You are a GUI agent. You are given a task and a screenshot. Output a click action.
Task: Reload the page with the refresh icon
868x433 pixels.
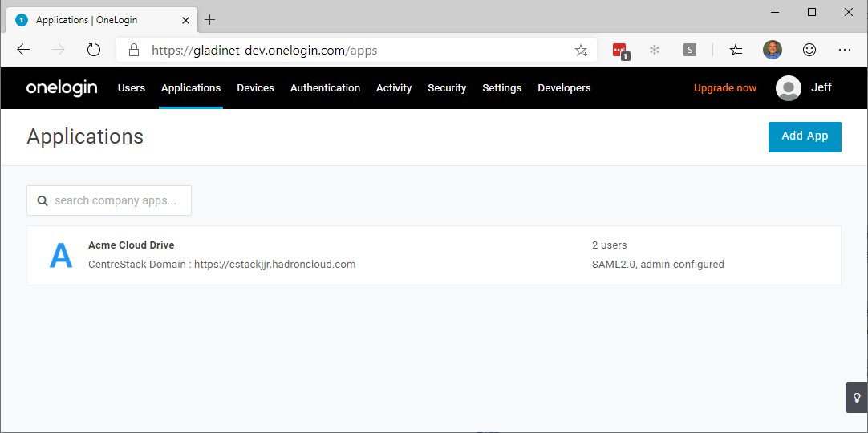94,51
